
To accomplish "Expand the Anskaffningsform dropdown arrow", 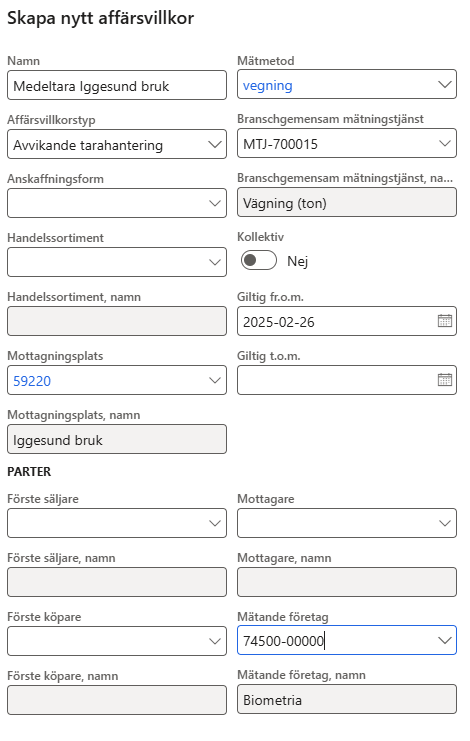I will pos(214,203).
